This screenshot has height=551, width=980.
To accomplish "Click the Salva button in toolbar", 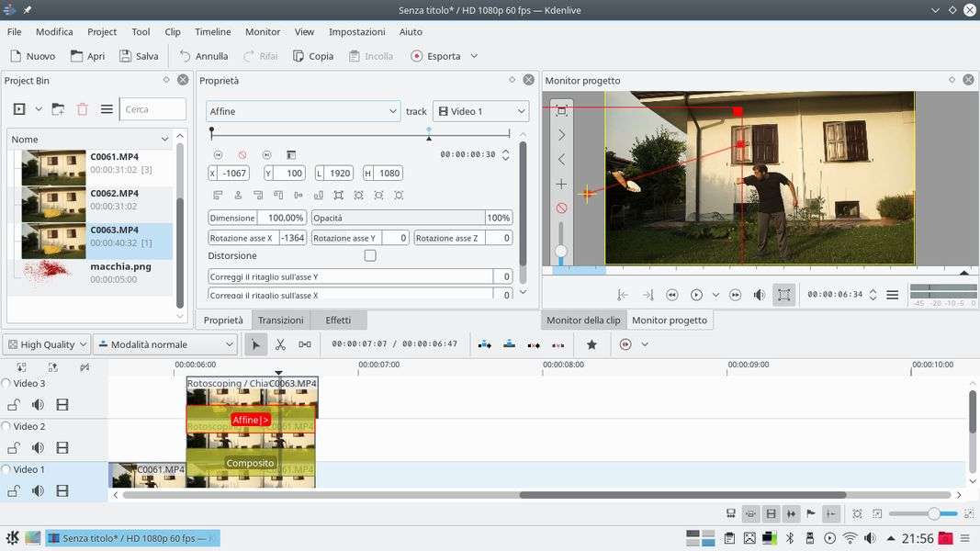I will [x=139, y=56].
